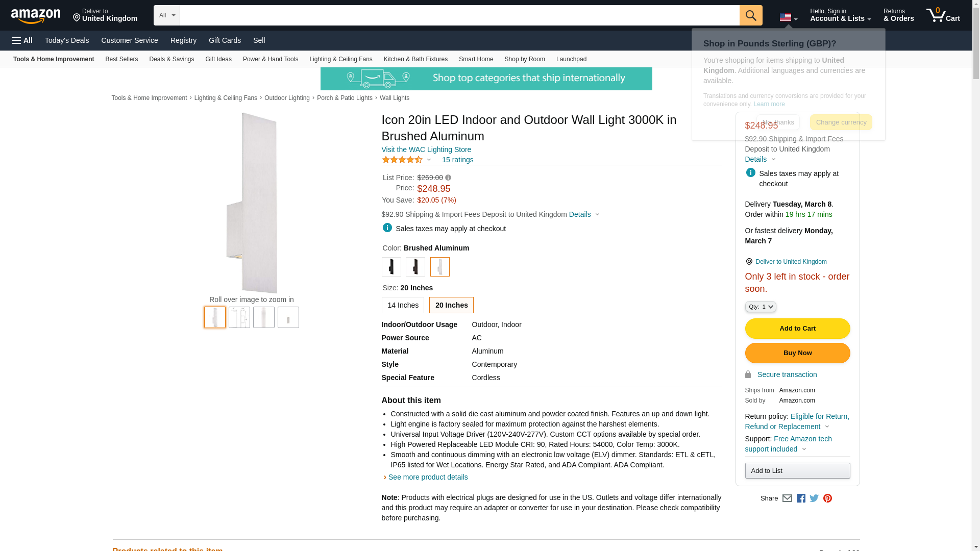Select the 14 Inches size option

coord(403,305)
